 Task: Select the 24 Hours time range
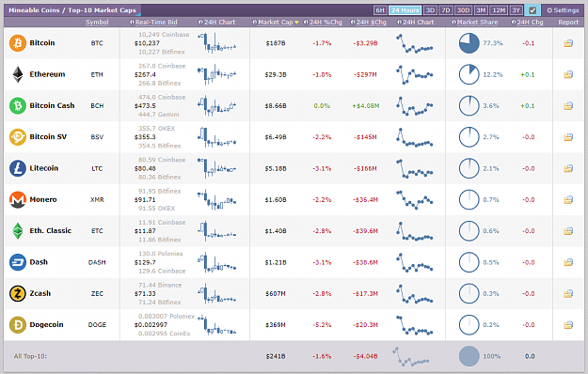coord(405,10)
